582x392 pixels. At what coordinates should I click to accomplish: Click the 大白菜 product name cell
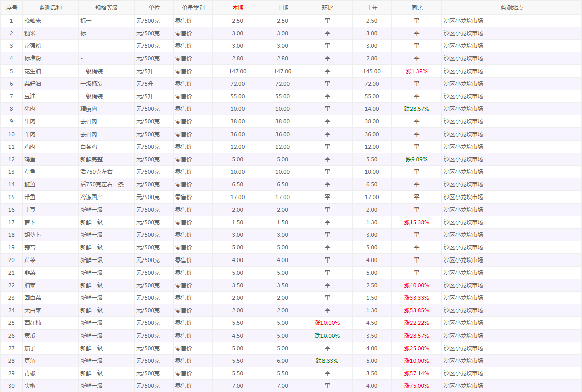33,310
